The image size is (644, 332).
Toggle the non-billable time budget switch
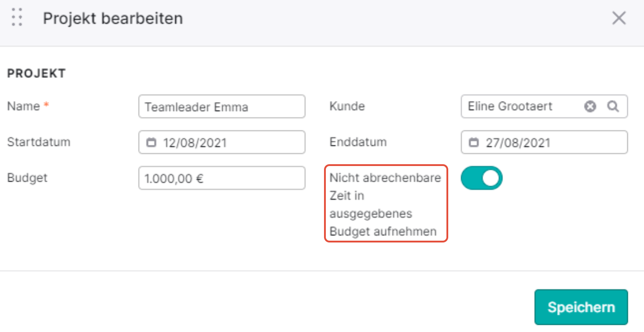[x=482, y=178]
